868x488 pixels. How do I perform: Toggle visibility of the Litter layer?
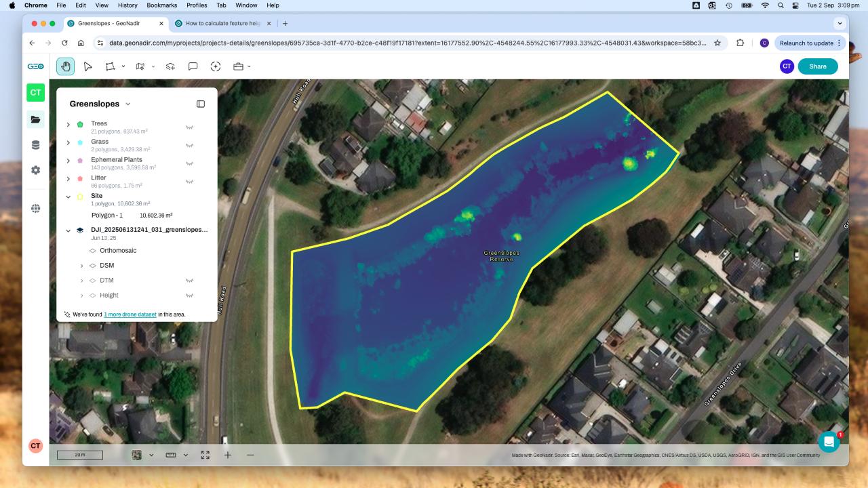point(190,181)
